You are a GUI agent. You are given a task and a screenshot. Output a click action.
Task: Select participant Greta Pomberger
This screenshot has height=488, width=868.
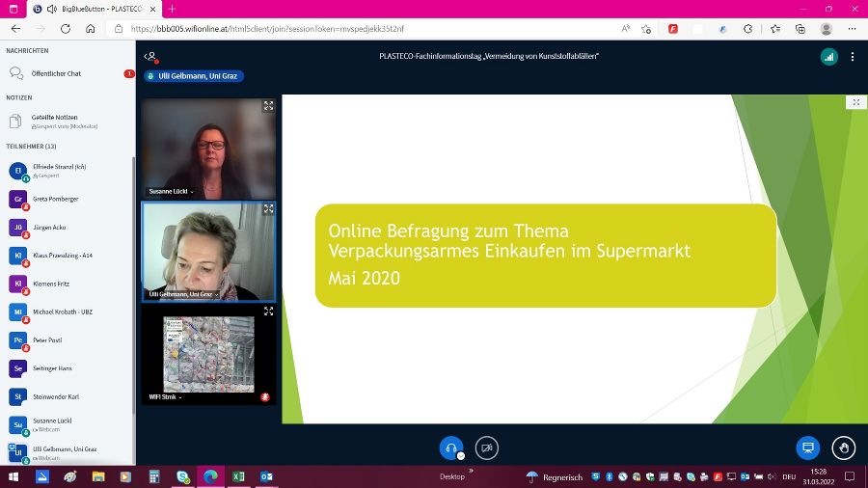[x=67, y=200]
